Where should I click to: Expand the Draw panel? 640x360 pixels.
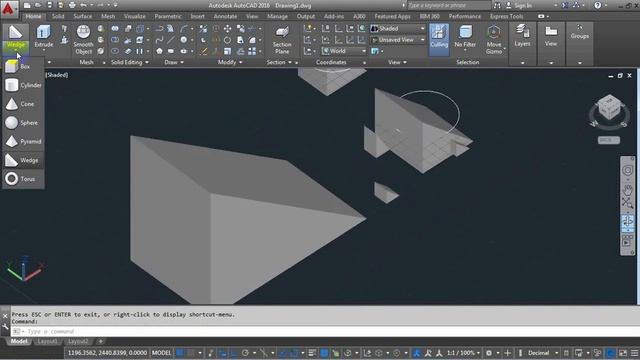[174, 62]
